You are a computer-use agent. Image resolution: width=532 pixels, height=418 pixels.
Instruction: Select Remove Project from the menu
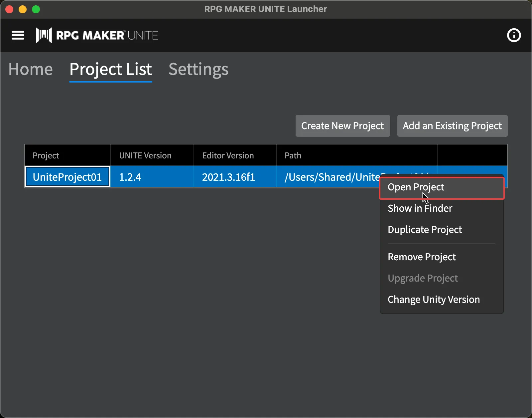click(x=422, y=257)
